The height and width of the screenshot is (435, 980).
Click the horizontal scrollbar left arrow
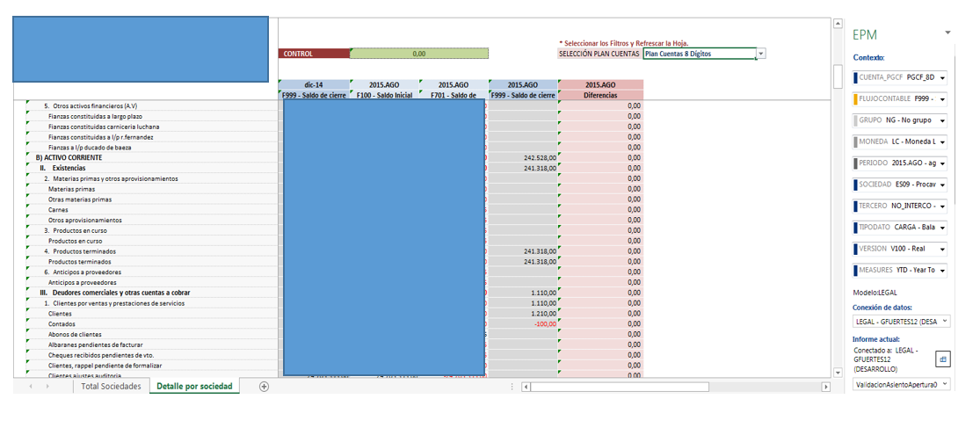point(526,387)
